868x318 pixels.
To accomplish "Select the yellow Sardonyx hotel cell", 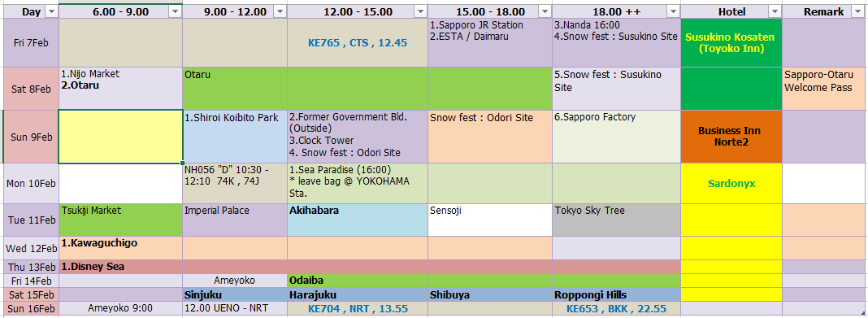I will 731,183.
